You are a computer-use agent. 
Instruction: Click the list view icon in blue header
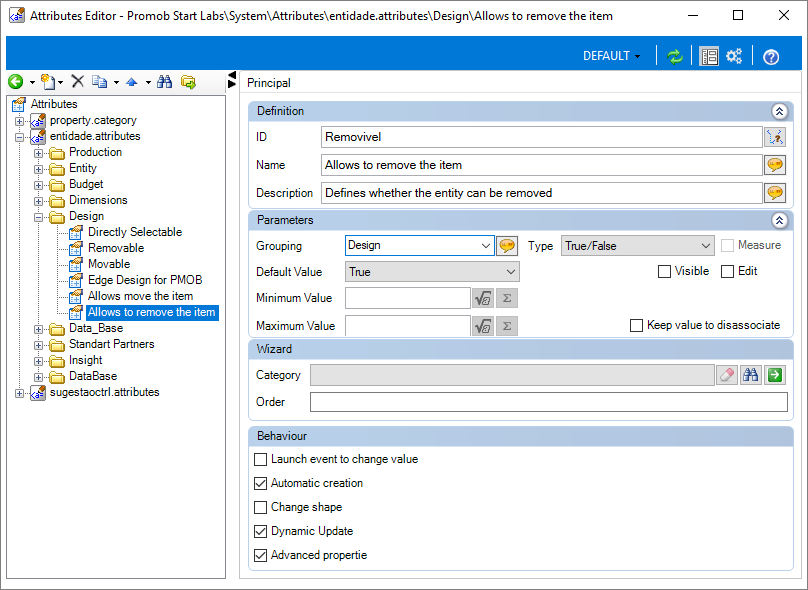(x=709, y=56)
